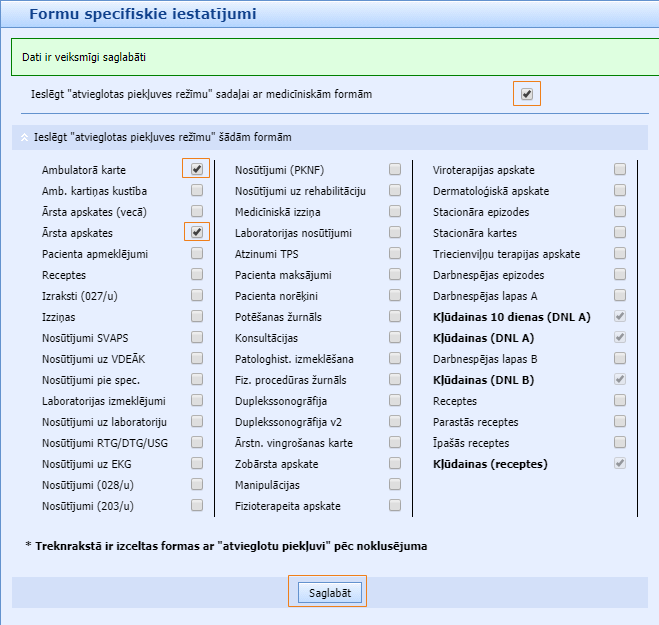The height and width of the screenshot is (625, 659).
Task: Enable the Duplekssonogrāfija v2 checkbox
Action: pos(396,421)
